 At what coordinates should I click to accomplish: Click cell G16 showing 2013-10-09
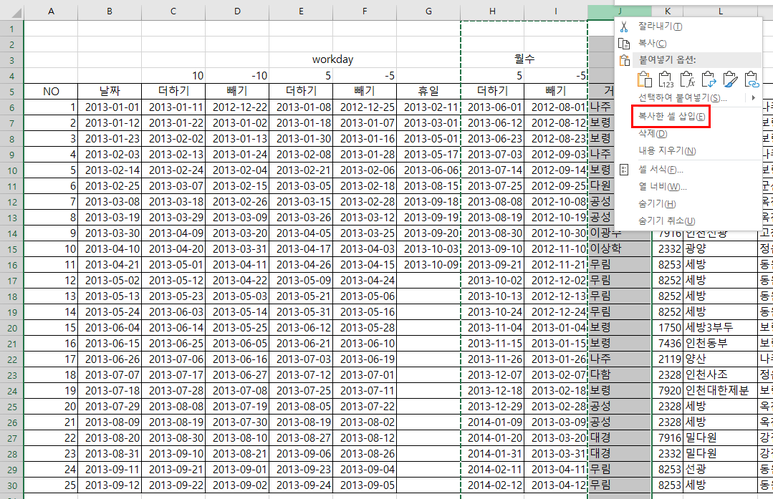coord(428,265)
